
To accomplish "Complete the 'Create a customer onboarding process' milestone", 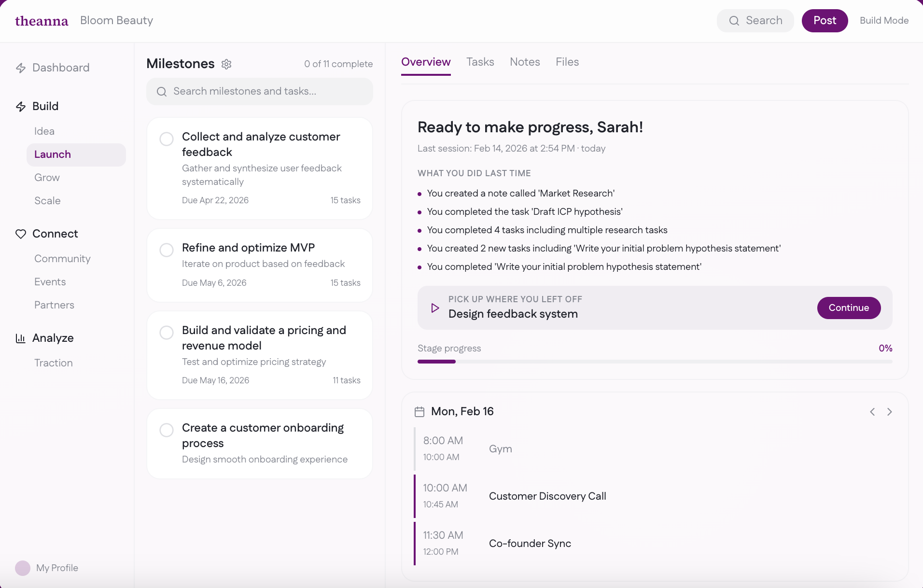I will (x=166, y=430).
